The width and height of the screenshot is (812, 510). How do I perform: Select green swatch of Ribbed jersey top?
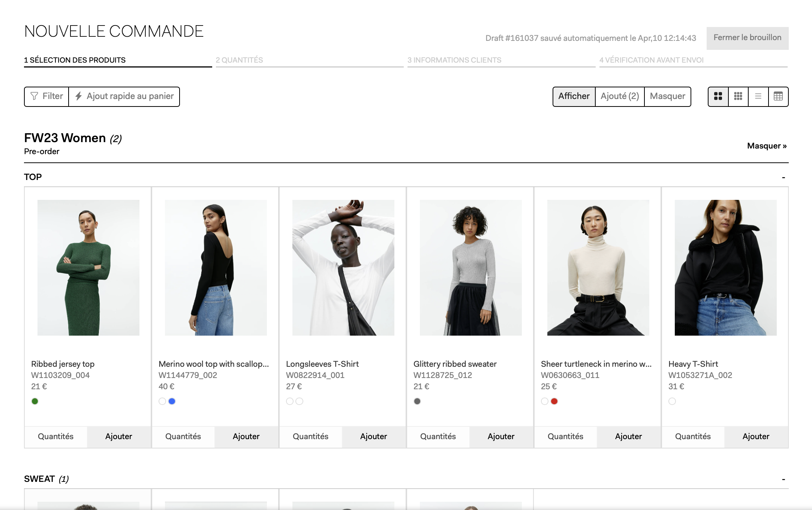(x=35, y=401)
